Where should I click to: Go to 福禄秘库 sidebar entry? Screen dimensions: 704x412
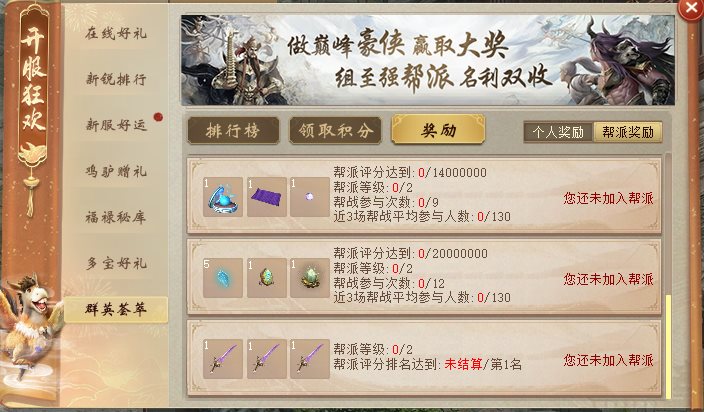[116, 217]
